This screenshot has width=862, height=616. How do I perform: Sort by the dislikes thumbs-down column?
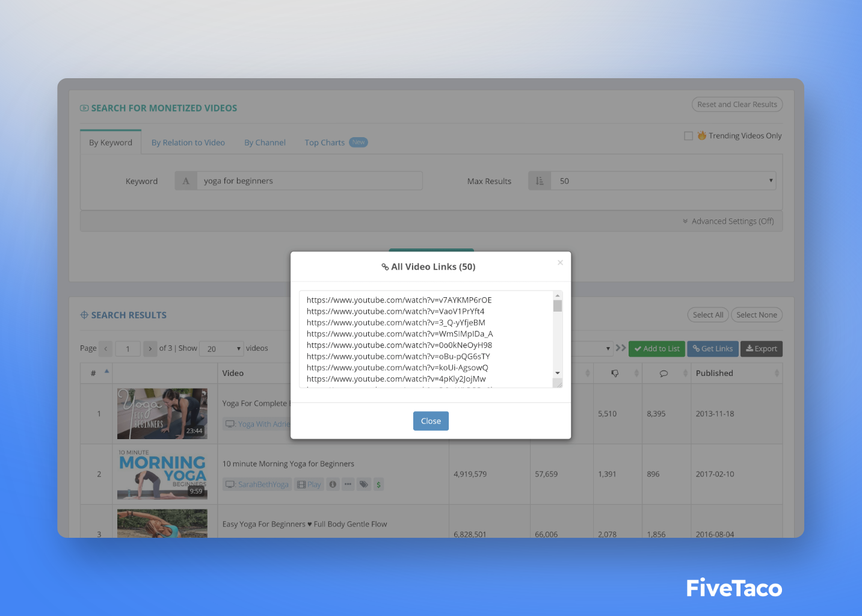pos(616,374)
